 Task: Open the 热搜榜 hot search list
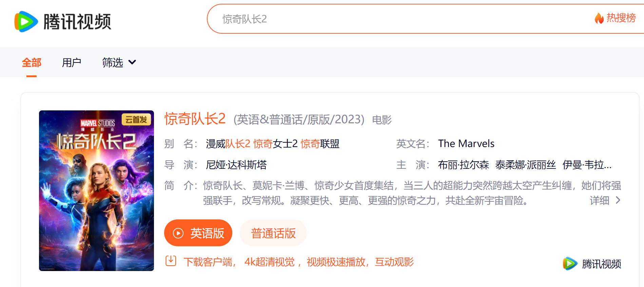click(x=621, y=18)
